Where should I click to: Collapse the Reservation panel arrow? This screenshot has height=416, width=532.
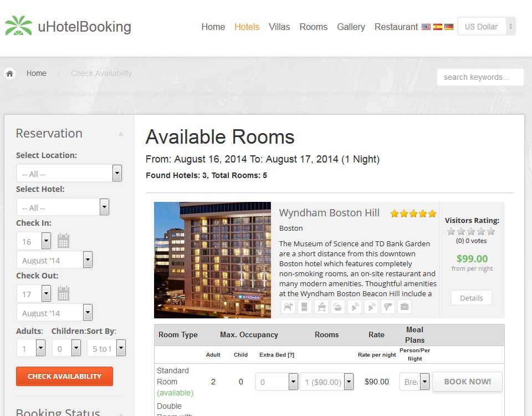[x=121, y=134]
